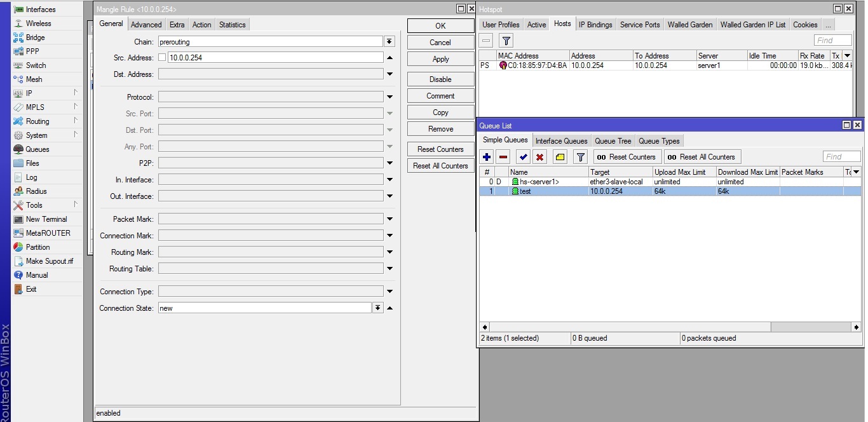The width and height of the screenshot is (868, 422).
Task: Click the filter funnel icon in Queue List
Action: (x=580, y=157)
